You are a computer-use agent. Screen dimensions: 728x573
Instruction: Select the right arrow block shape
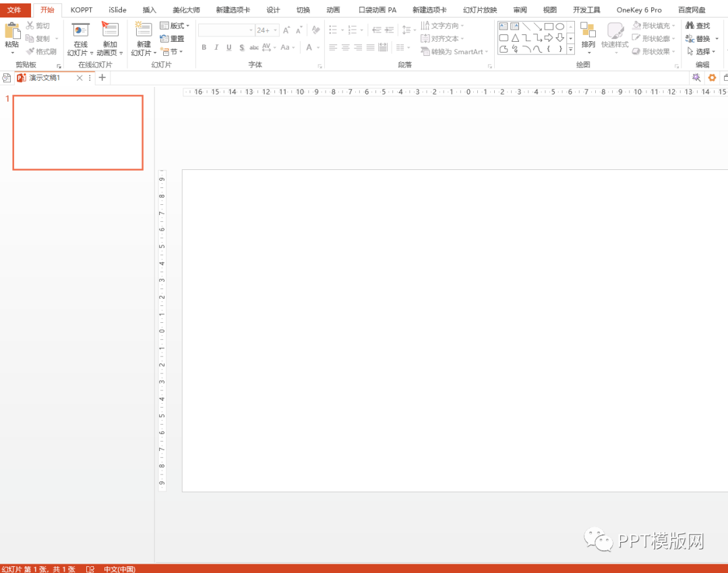point(549,38)
